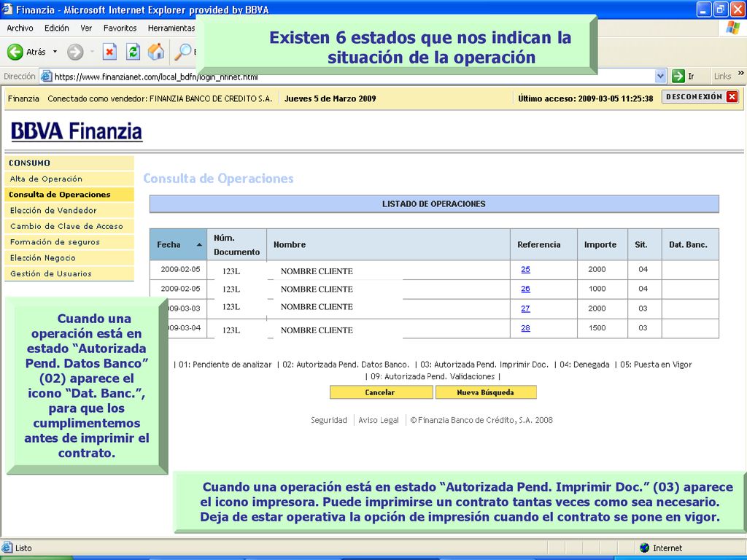Screen dimensions: 747x560
Task: Click the BBVA Finanzia logo
Action: pos(77,131)
